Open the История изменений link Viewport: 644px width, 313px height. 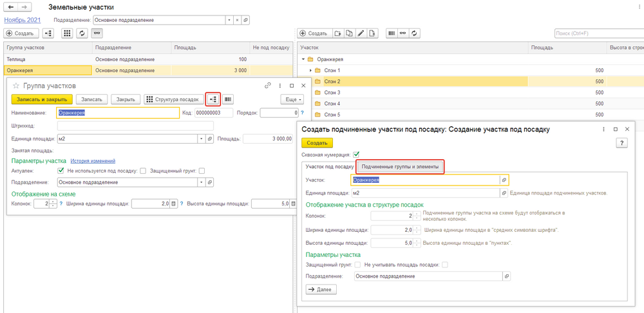[x=93, y=161]
